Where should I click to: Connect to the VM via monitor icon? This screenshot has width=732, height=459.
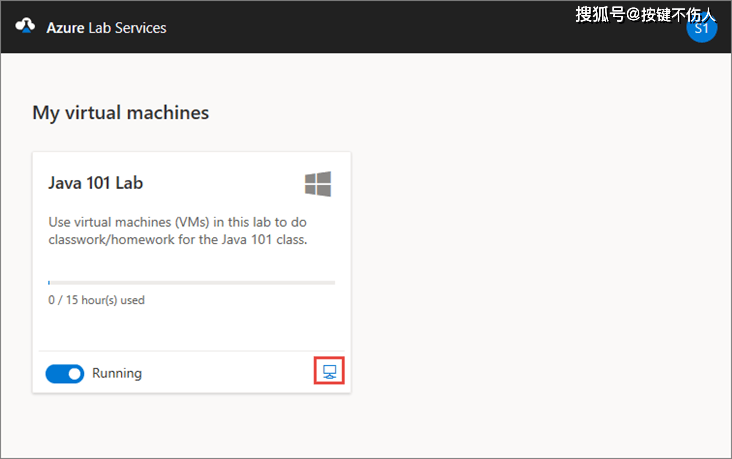pos(329,373)
